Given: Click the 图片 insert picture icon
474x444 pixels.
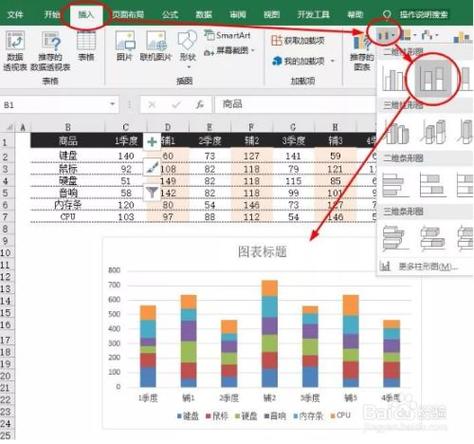Looking at the screenshot, I should point(125,46).
